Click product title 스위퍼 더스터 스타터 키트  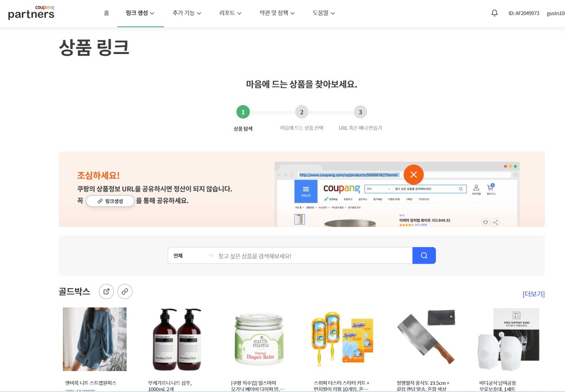click(342, 386)
